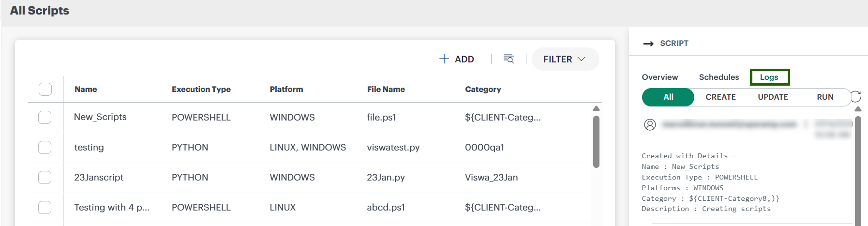Image resolution: width=868 pixels, height=226 pixels.
Task: Click the scripts table scroll-up arrow
Action: (x=596, y=109)
